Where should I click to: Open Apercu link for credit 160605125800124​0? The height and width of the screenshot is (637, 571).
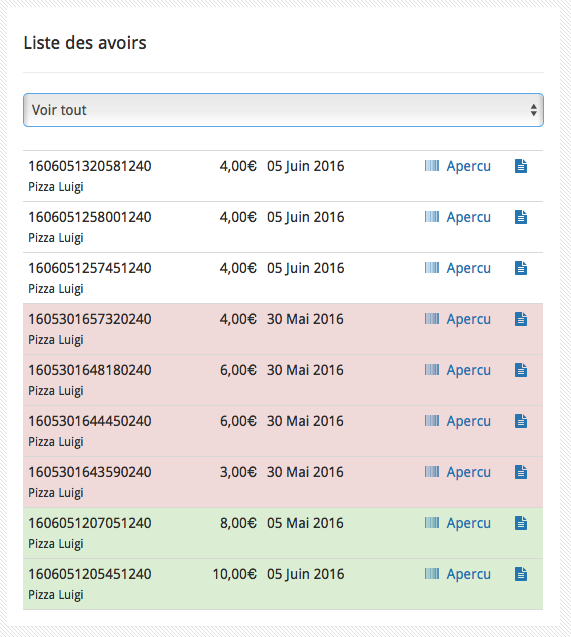point(469,217)
